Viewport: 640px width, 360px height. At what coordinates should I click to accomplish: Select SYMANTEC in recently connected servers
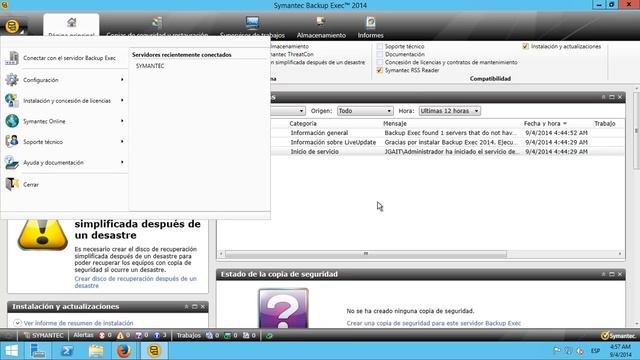150,66
